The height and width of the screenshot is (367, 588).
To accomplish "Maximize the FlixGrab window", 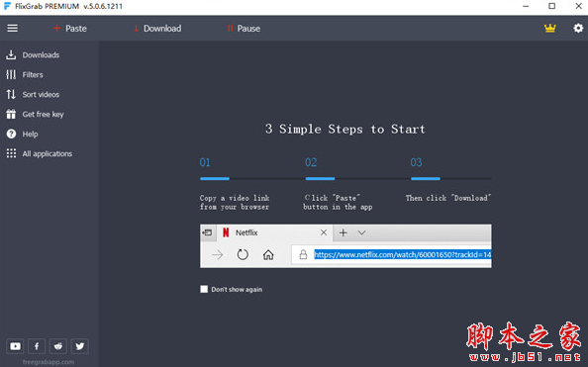I will [552, 6].
